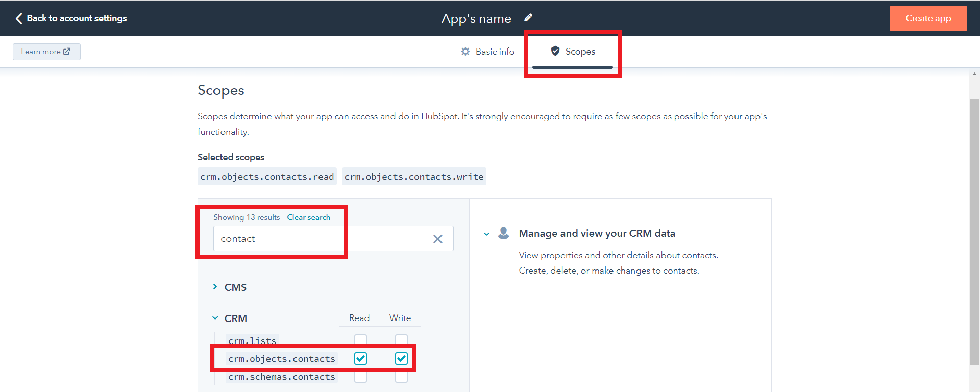
Task: Enable Write for crm.schemas.contacts
Action: [x=401, y=377]
